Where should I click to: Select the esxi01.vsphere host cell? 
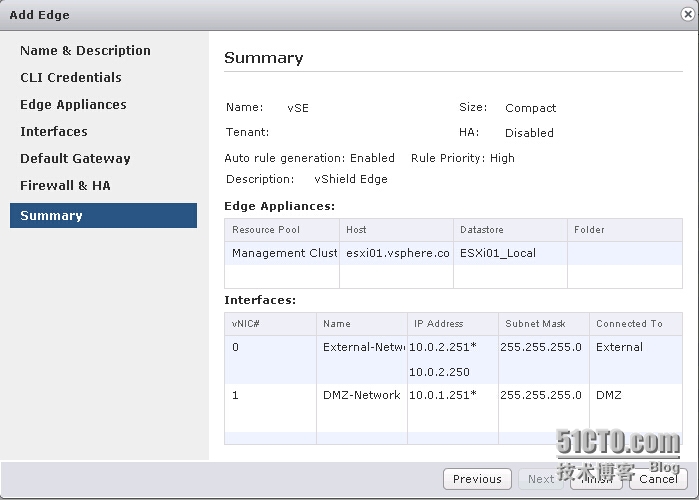(x=396, y=253)
